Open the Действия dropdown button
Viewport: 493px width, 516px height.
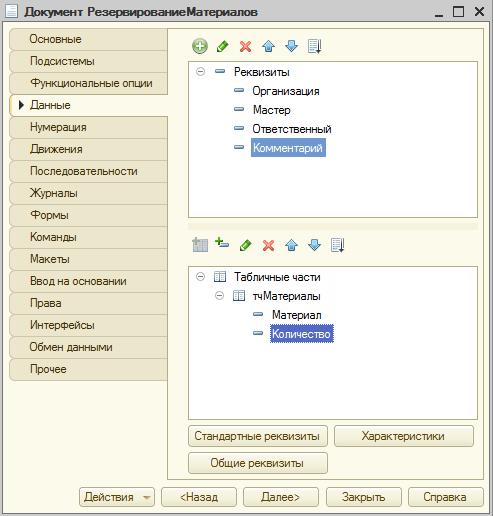click(x=117, y=497)
